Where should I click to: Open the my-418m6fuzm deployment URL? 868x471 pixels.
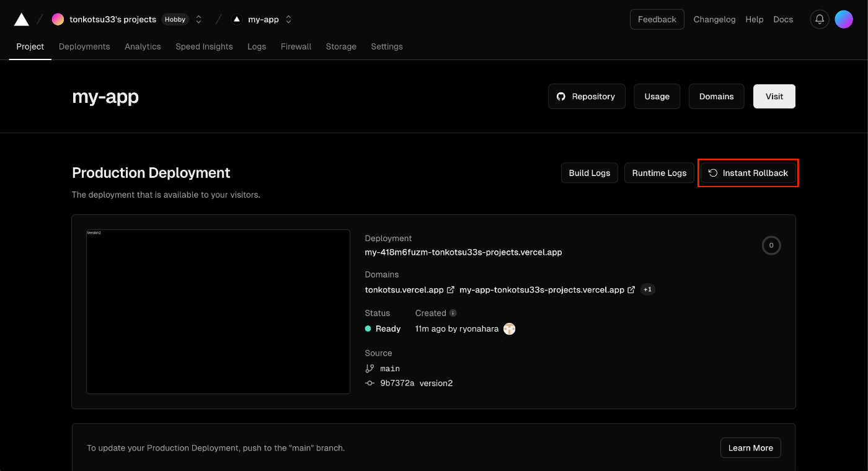(x=464, y=252)
